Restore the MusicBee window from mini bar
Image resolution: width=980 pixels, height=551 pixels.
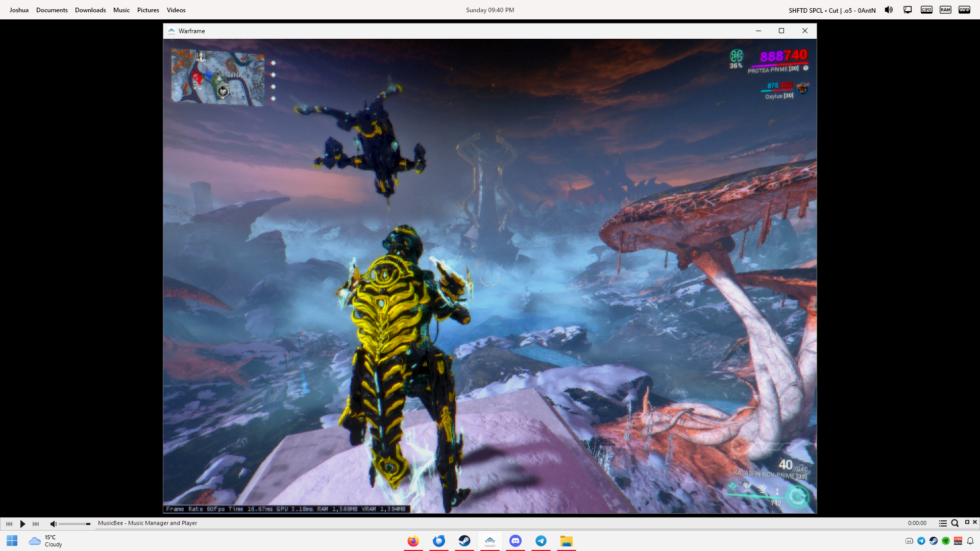click(x=967, y=522)
